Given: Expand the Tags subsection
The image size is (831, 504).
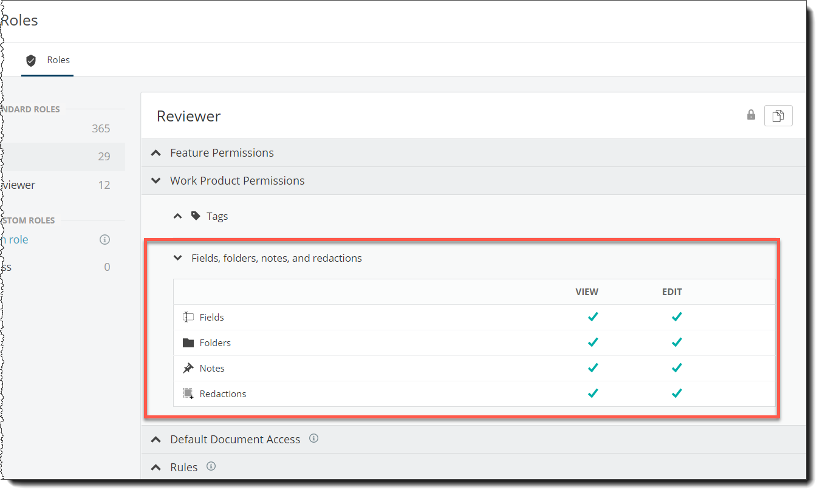Looking at the screenshot, I should click(216, 216).
